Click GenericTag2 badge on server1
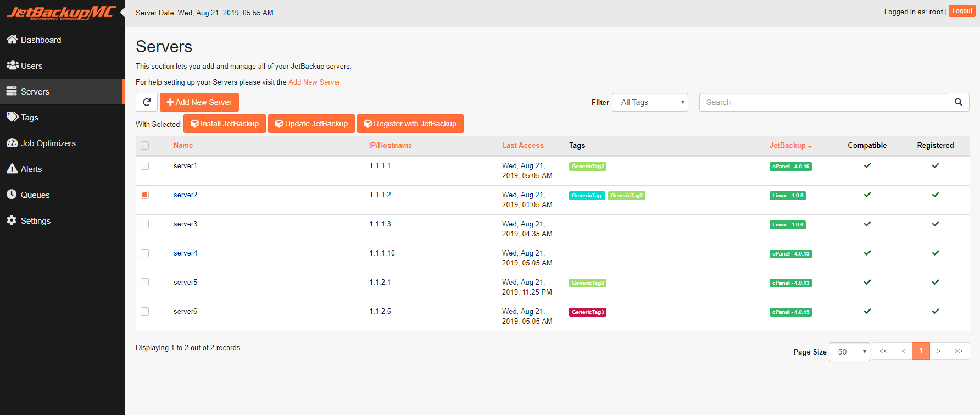980x415 pixels. (x=588, y=167)
